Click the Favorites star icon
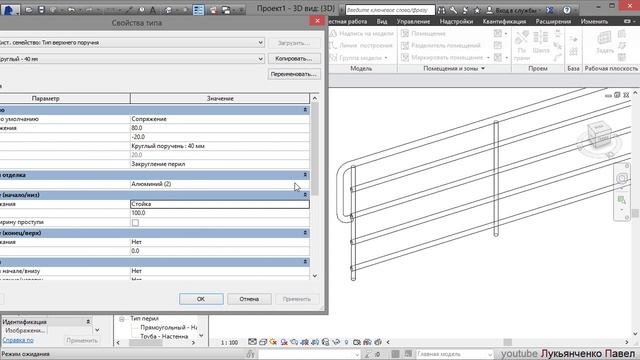Image resolution: width=640 pixels, height=360 pixels. [x=477, y=10]
